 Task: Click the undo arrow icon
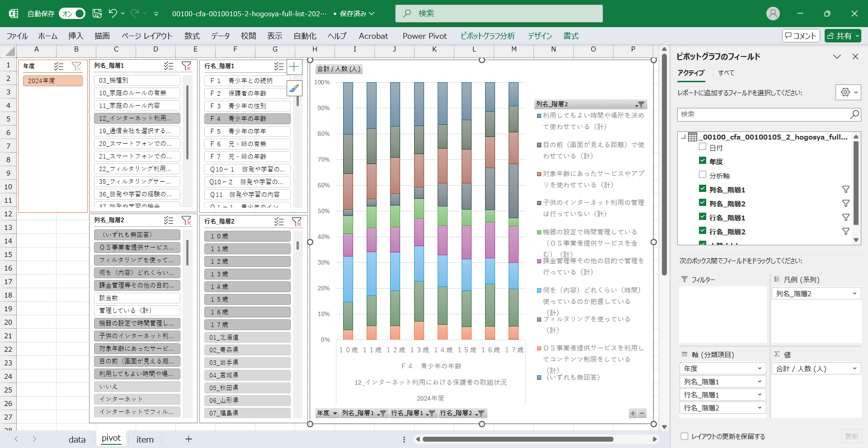pyautogui.click(x=113, y=14)
